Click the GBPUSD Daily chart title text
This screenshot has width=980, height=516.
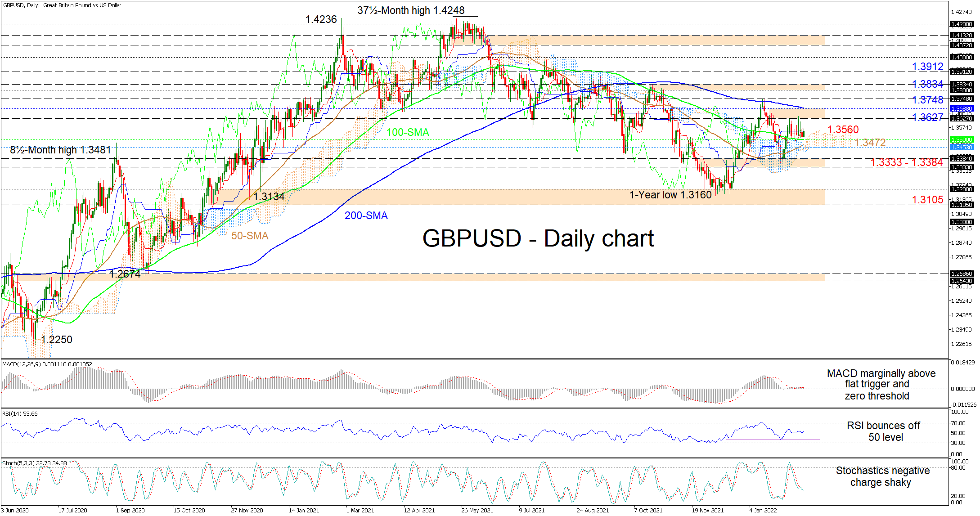538,238
